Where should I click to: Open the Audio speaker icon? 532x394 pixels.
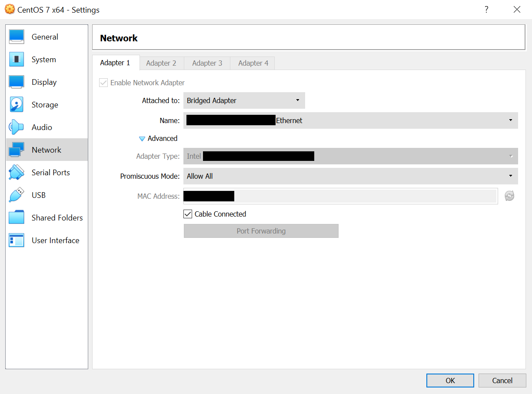[x=17, y=127]
